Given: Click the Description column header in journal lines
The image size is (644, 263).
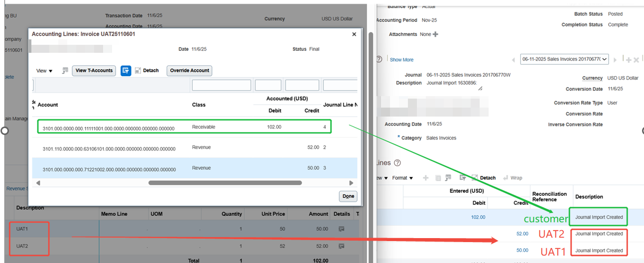Looking at the screenshot, I should tap(589, 197).
